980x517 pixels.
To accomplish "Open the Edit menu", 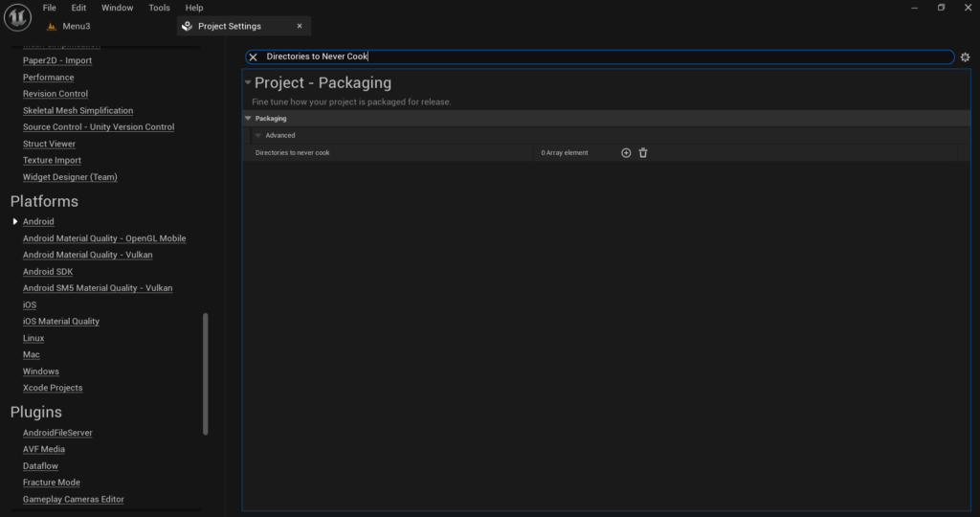I will click(78, 8).
